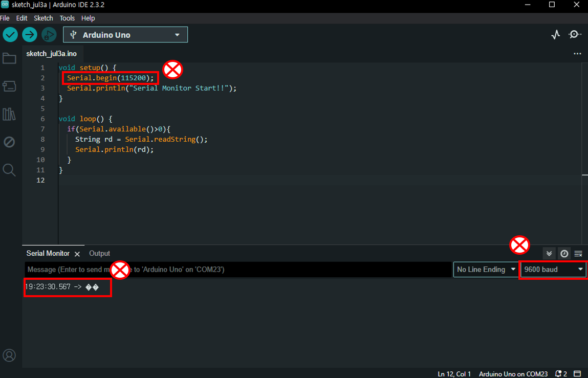Clear the Serial Monitor output
The image size is (588, 378).
[578, 254]
